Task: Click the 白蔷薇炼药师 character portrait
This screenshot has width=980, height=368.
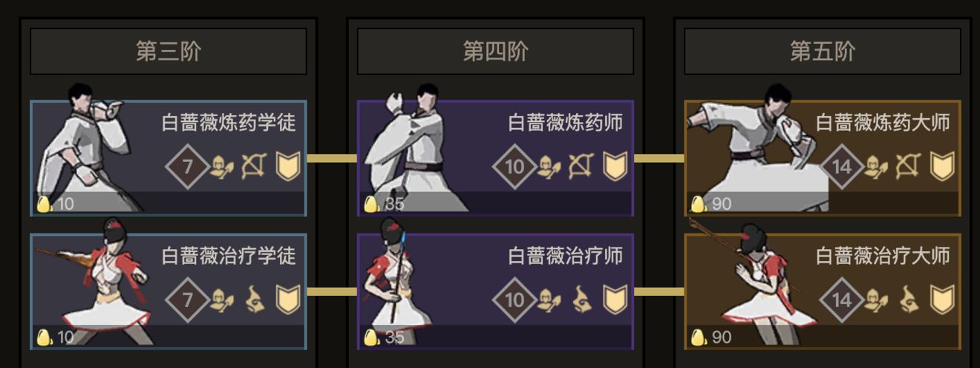Action: click(413, 148)
